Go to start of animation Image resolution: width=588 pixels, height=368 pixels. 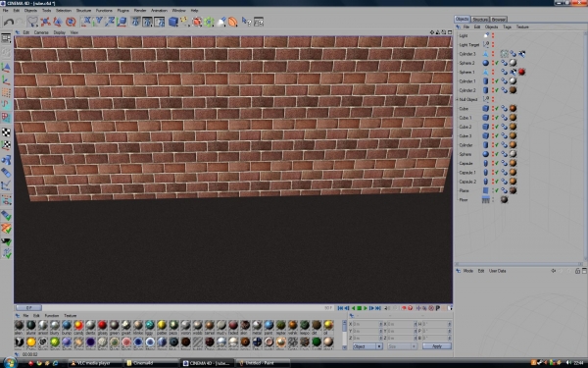340,308
